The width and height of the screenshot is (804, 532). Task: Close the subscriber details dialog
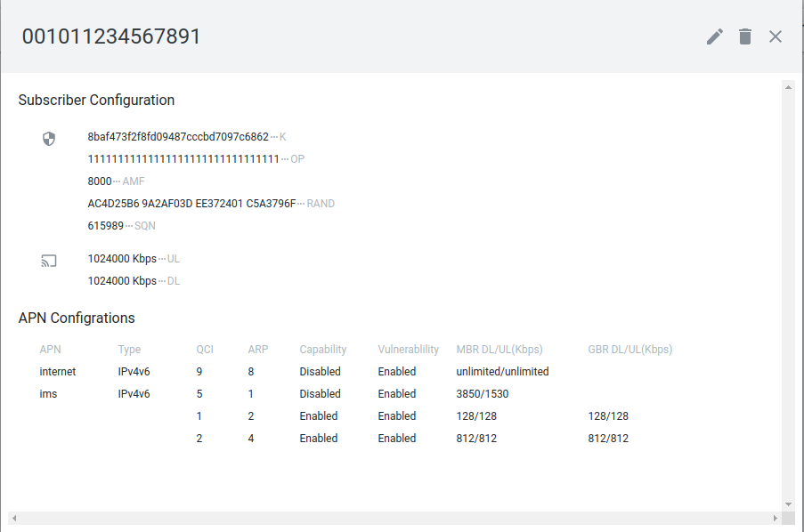point(776,36)
